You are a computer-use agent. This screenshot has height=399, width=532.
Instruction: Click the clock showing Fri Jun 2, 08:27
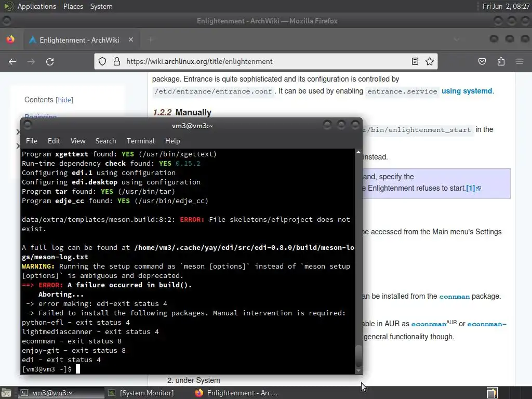pyautogui.click(x=506, y=6)
